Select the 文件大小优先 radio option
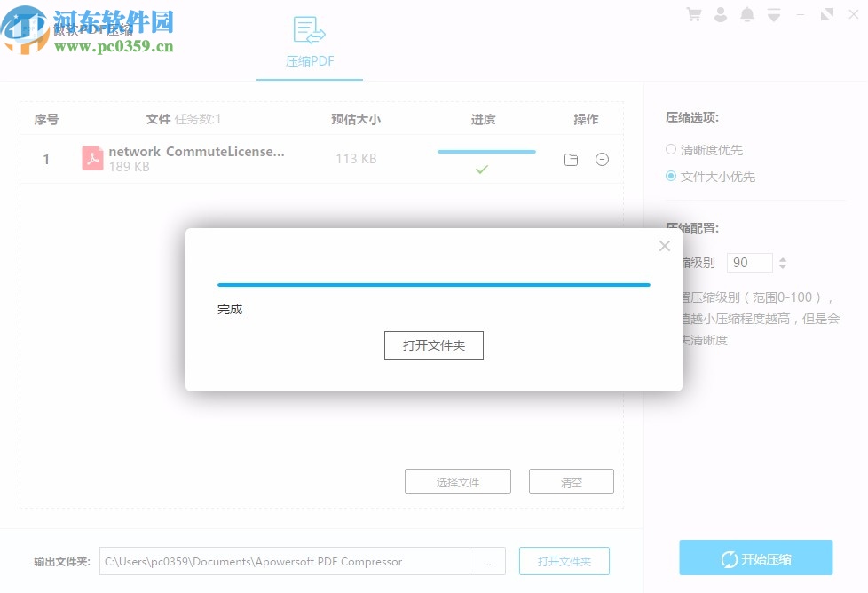 (672, 176)
